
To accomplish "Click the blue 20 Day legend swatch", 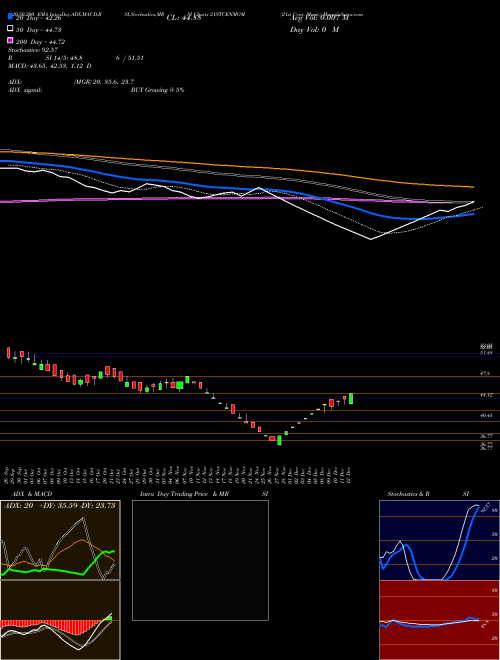I will (x=10, y=16).
